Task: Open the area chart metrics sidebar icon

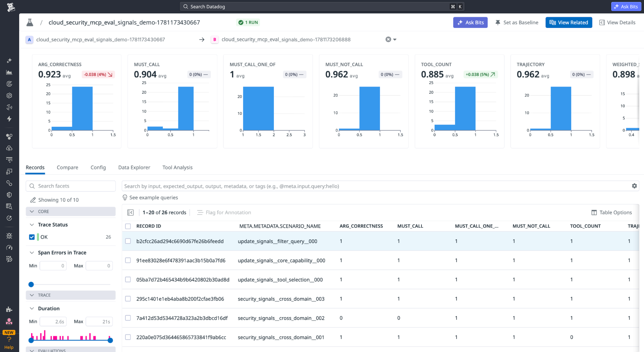Action: pos(9,72)
